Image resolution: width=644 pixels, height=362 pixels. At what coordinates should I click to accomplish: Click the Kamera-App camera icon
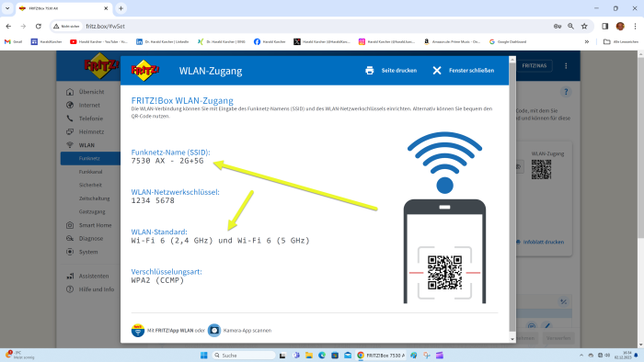tap(214, 330)
